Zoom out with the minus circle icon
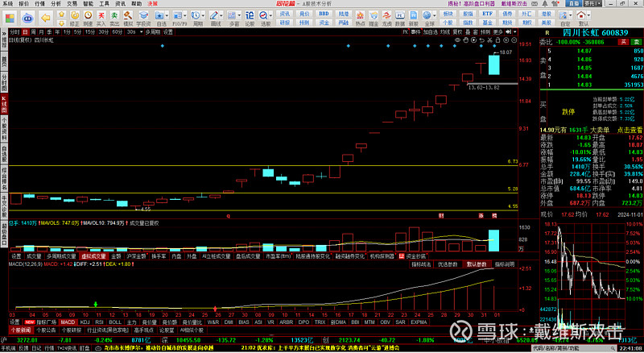The image size is (644, 353). 514,40
